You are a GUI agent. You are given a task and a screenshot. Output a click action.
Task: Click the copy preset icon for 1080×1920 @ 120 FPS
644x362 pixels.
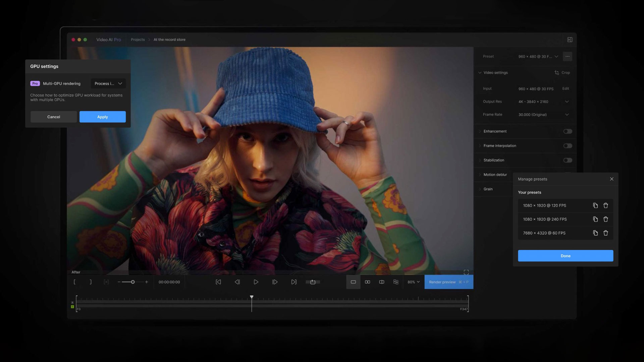pos(595,205)
